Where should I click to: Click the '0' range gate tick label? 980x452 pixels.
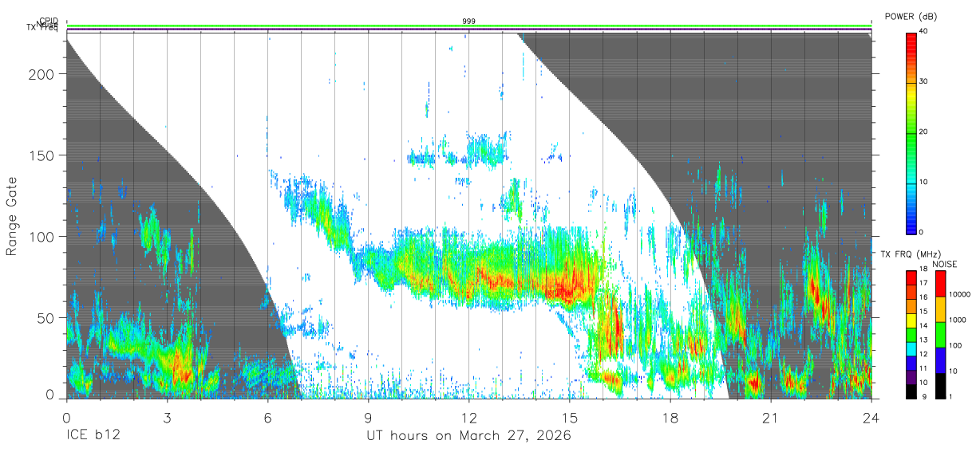51,394
